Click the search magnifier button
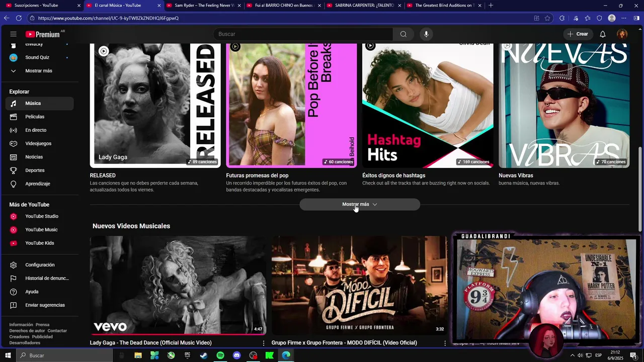Screen dimensions: 644x362 click(x=403, y=34)
